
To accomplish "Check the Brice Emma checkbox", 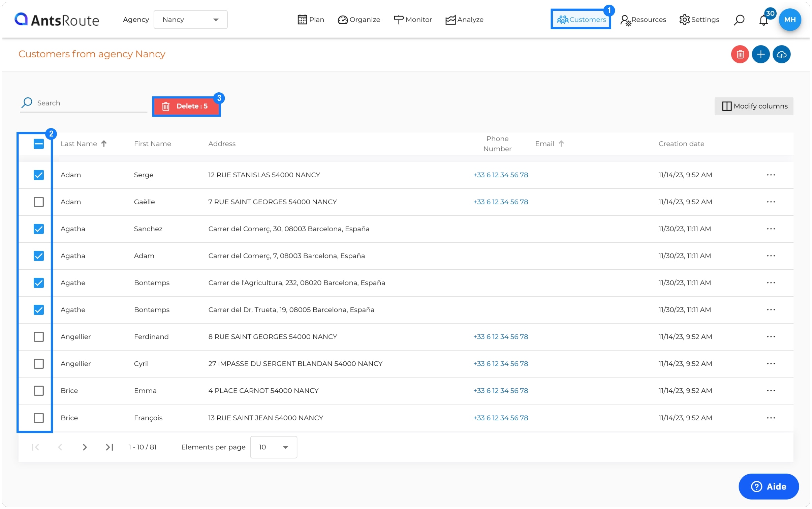I will coord(39,391).
